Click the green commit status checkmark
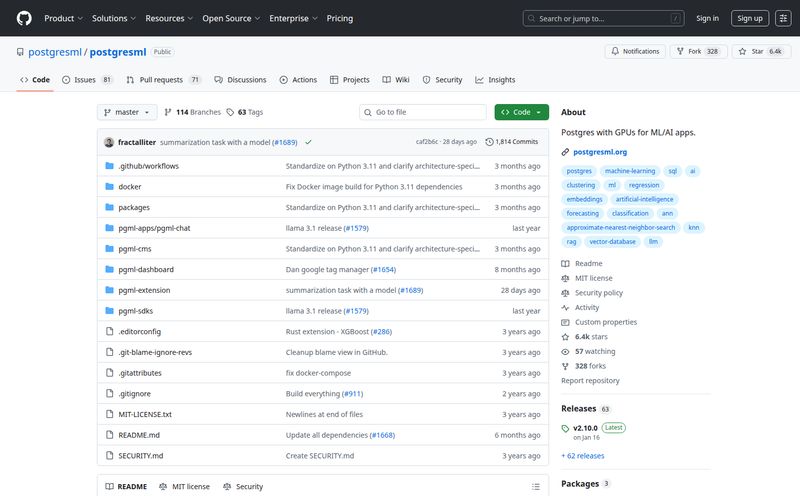The height and width of the screenshot is (496, 800). point(308,142)
